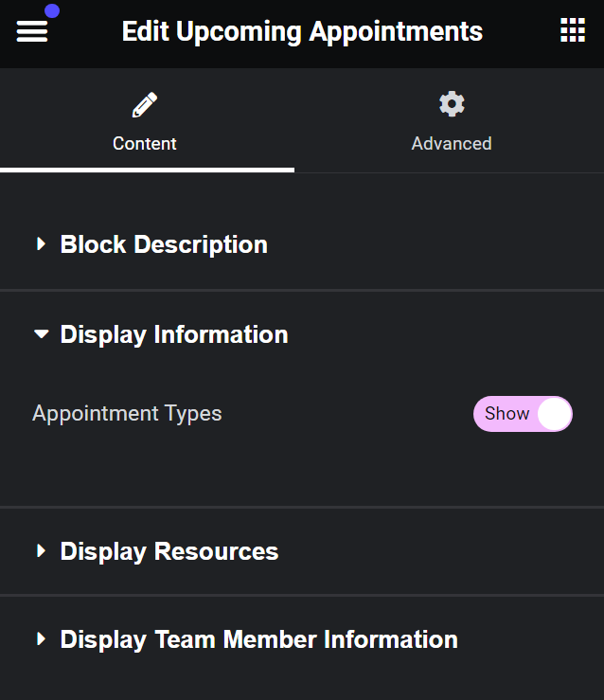Open the hamburger menu icon
Image resolution: width=604 pixels, height=700 pixels.
coord(31,31)
